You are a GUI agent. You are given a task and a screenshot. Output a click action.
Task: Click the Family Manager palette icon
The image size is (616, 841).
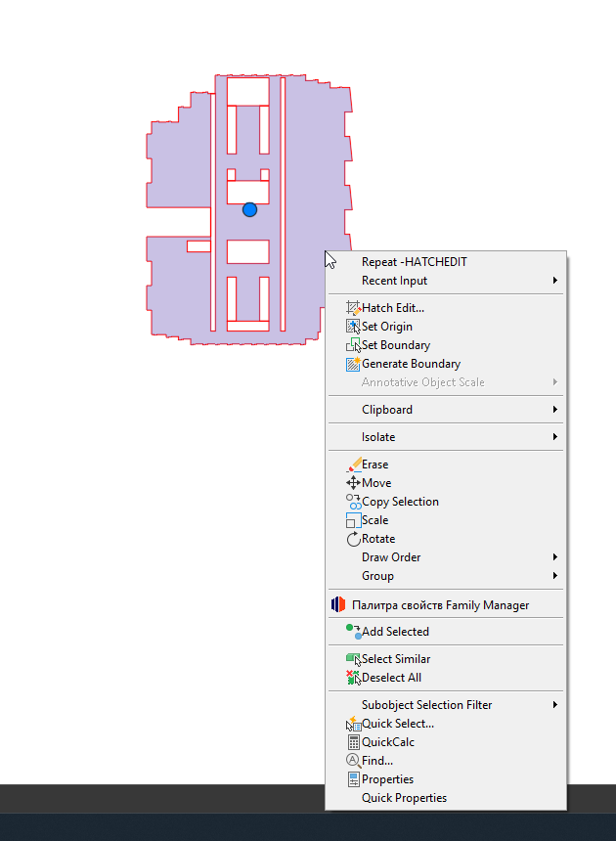(338, 604)
